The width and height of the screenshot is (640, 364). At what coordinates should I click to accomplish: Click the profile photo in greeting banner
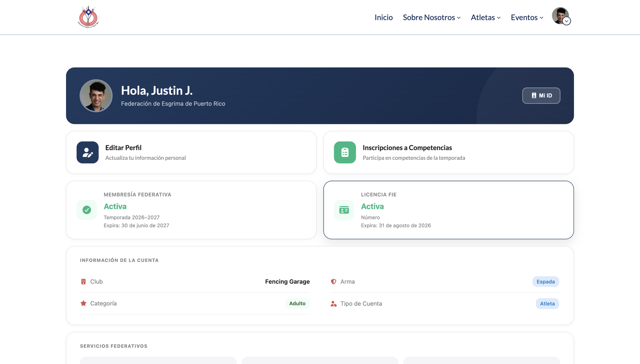pos(96,95)
